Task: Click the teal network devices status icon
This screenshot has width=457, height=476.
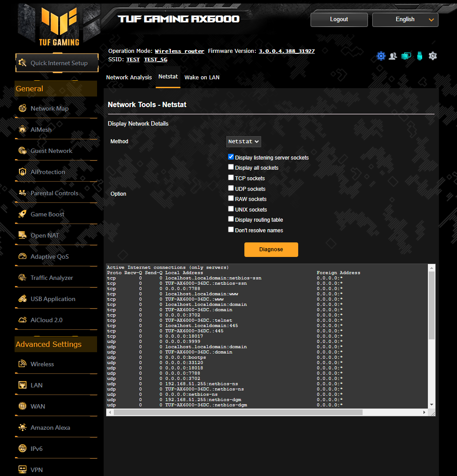Action: [406, 56]
